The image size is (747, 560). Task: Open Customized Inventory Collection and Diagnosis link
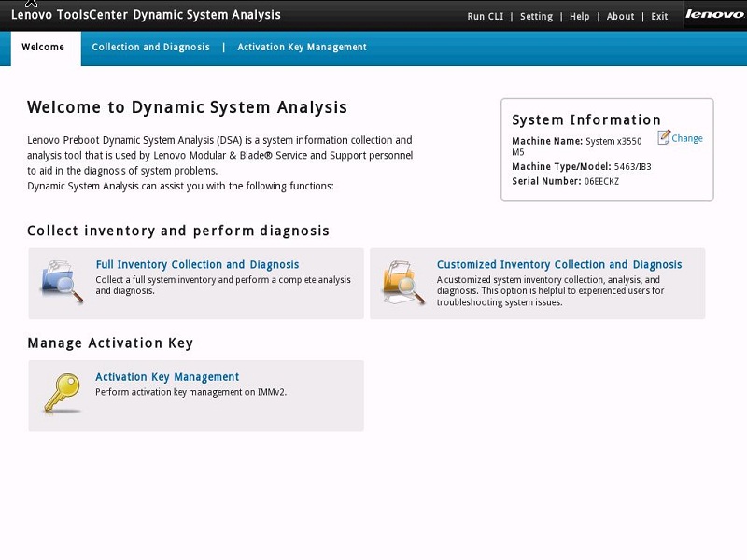[558, 265]
